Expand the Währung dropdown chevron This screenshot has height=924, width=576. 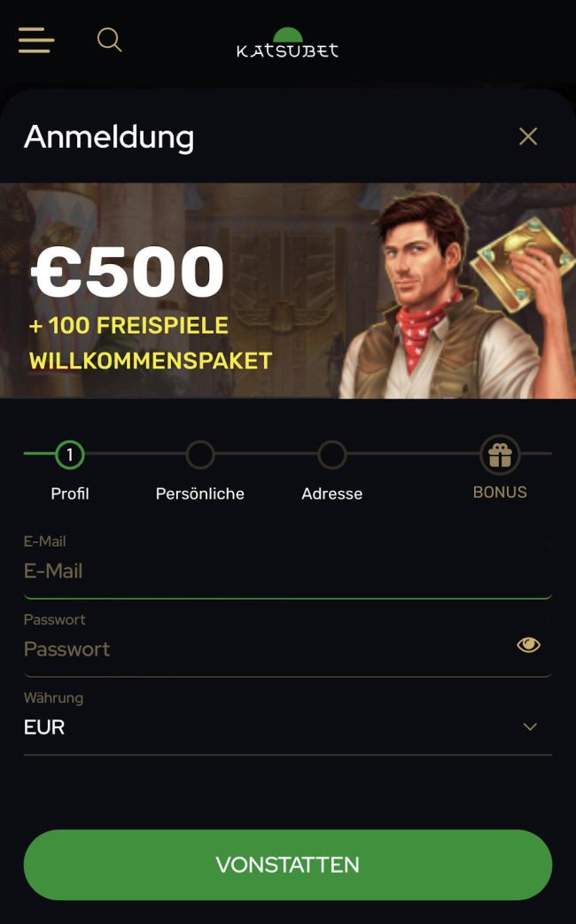point(530,726)
